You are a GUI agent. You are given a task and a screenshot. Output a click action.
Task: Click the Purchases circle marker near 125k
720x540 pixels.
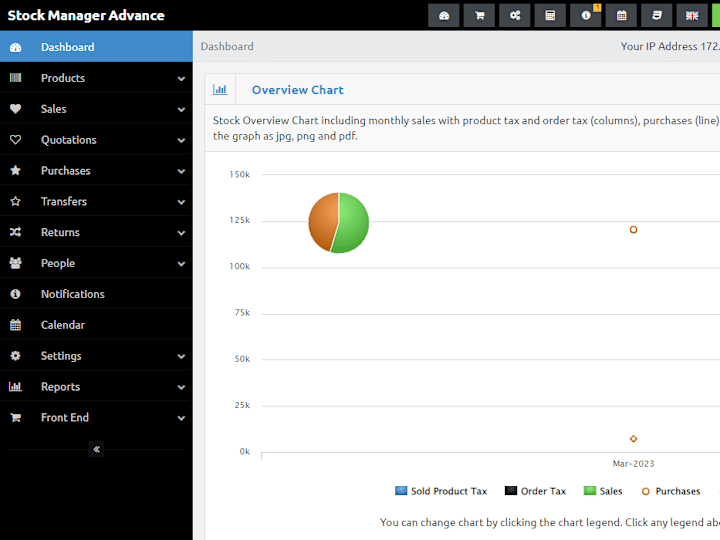point(633,230)
